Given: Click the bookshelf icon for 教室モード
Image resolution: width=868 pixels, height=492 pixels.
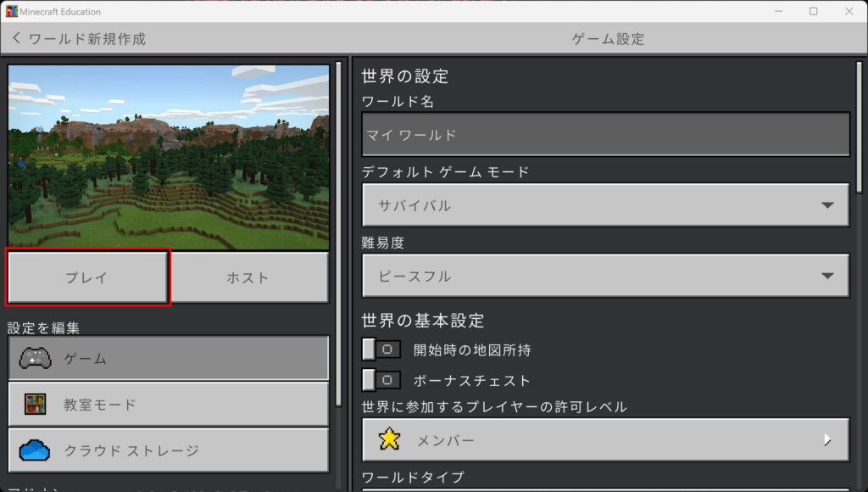Looking at the screenshot, I should tap(35, 404).
